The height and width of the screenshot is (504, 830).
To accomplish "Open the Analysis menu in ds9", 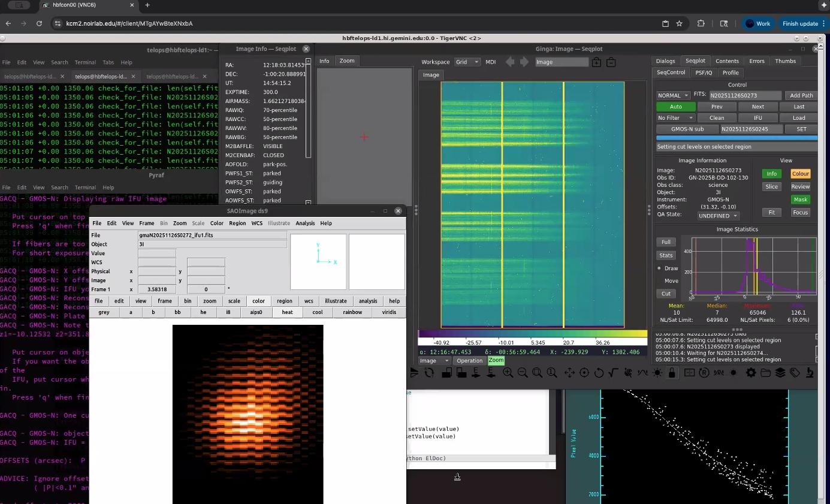I will click(305, 223).
